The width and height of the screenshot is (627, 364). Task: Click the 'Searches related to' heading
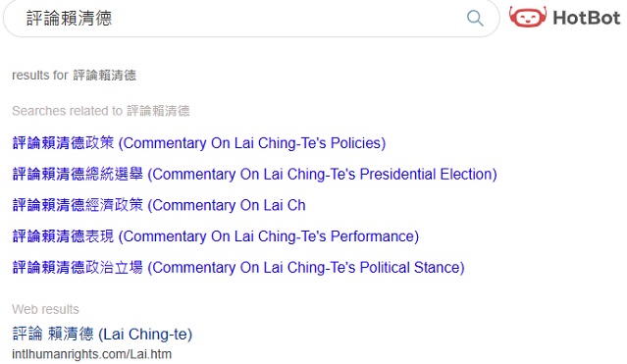pyautogui.click(x=67, y=111)
